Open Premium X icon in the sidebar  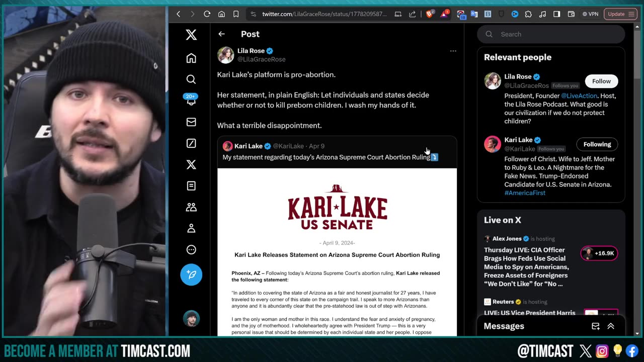pyautogui.click(x=191, y=164)
